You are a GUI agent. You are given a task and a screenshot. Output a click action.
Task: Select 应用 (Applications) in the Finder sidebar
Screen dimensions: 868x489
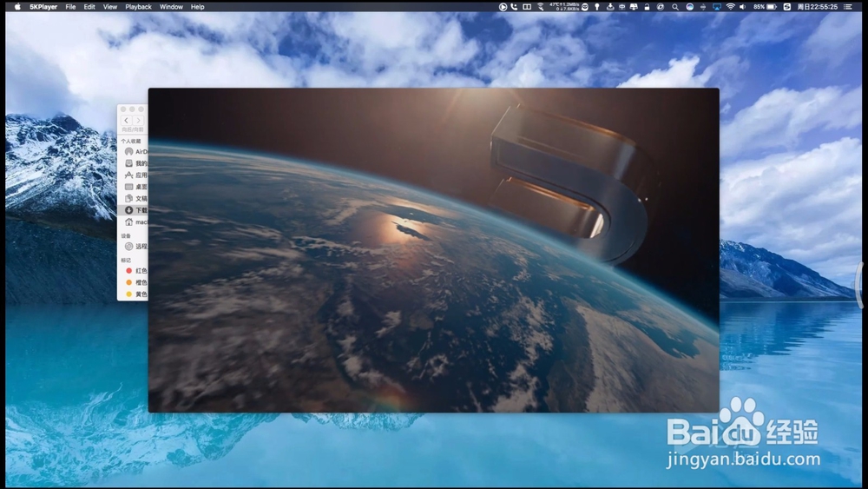(x=133, y=175)
